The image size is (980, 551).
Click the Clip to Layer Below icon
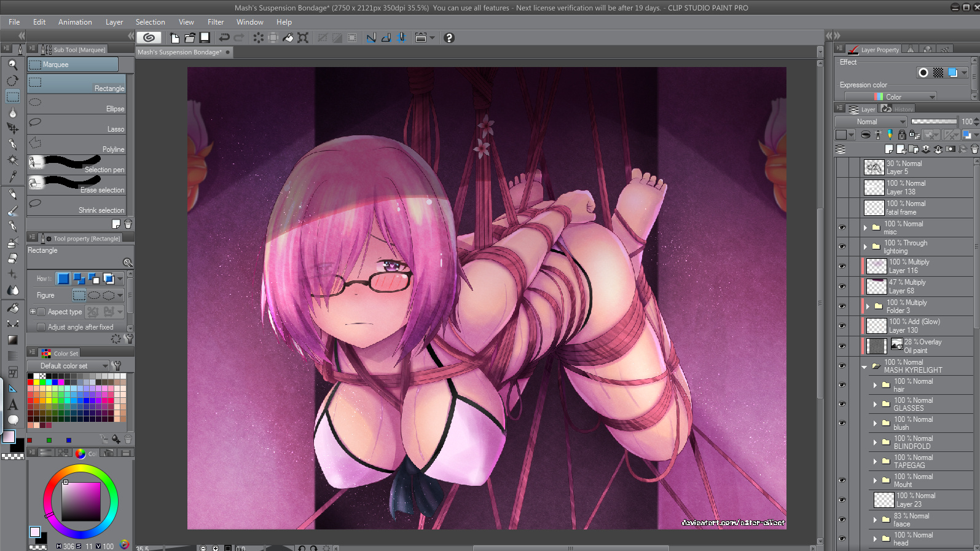(866, 135)
